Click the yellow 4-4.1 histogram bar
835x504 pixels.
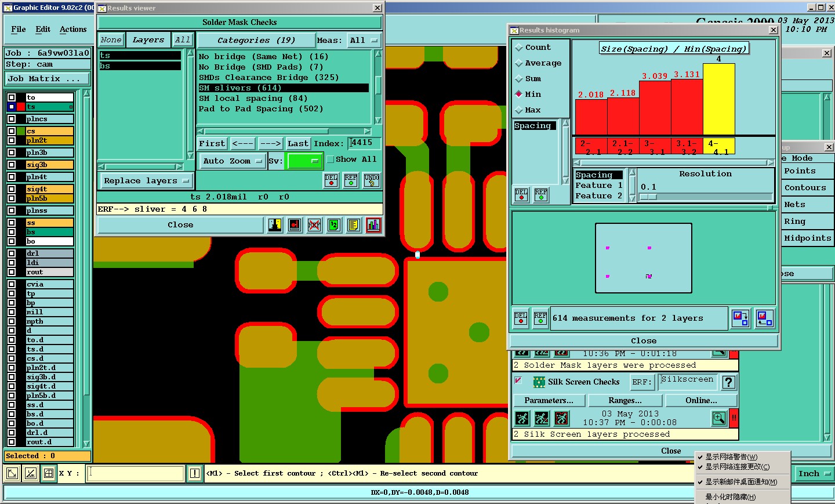[x=719, y=99]
